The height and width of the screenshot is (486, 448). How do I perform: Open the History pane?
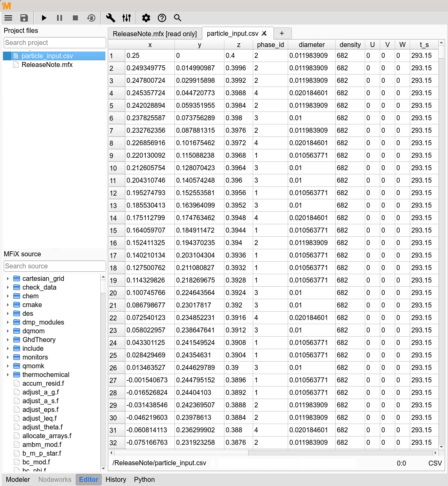point(116,479)
